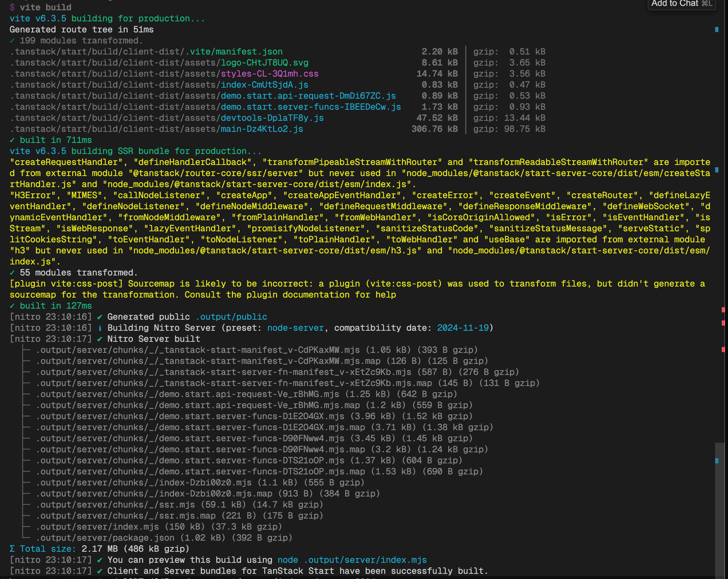728x579 pixels.
Task: Click the [nitro 23:10:16] Generated public timestamp
Action: [51, 317]
